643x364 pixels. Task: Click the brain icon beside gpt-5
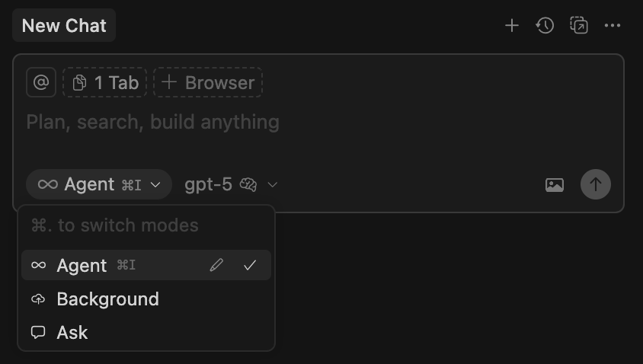coord(248,184)
